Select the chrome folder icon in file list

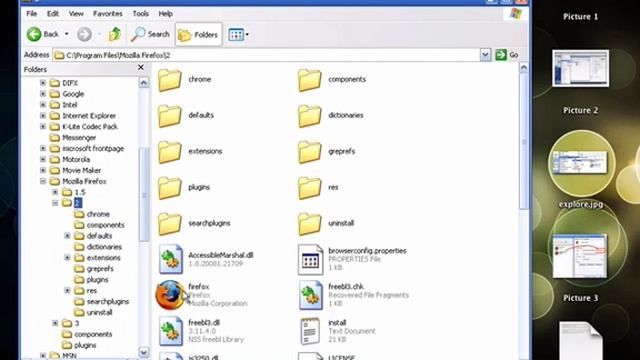pyautogui.click(x=169, y=80)
